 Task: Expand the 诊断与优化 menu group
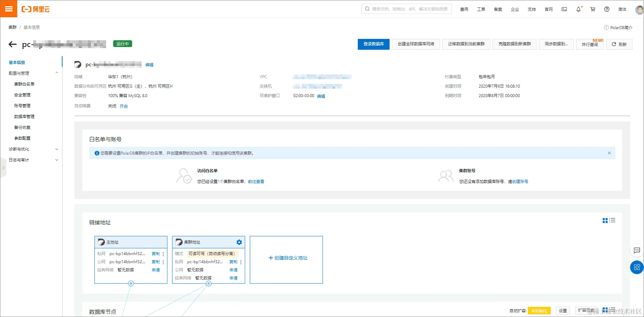click(56, 149)
